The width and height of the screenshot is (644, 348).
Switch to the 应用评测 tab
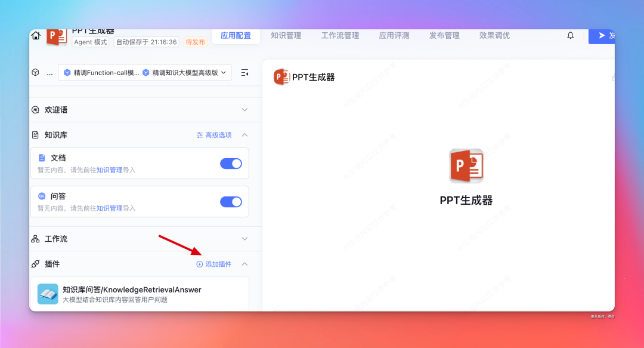pyautogui.click(x=394, y=36)
